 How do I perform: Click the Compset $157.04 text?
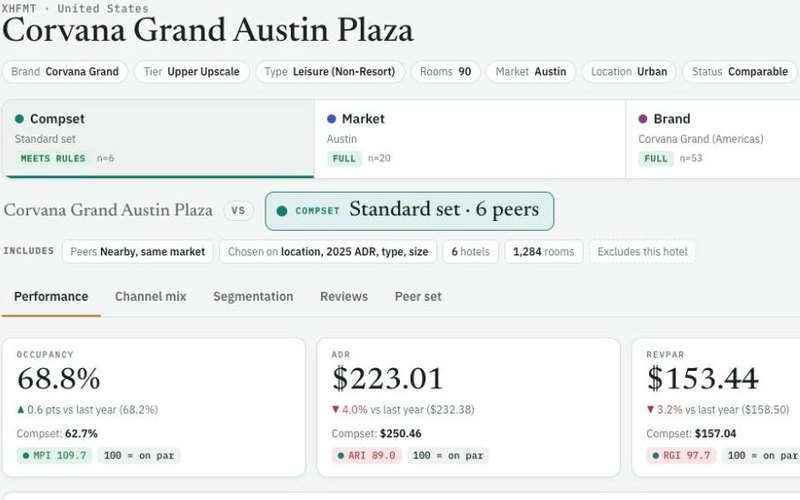691,434
